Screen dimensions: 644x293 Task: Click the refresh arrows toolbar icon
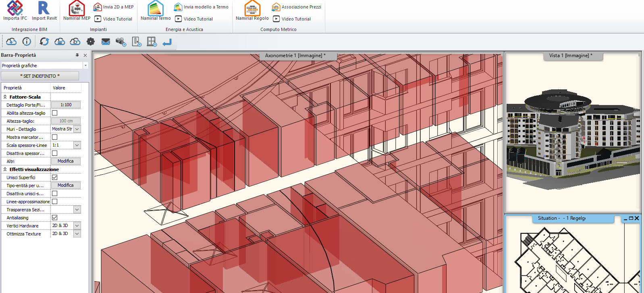pyautogui.click(x=44, y=41)
